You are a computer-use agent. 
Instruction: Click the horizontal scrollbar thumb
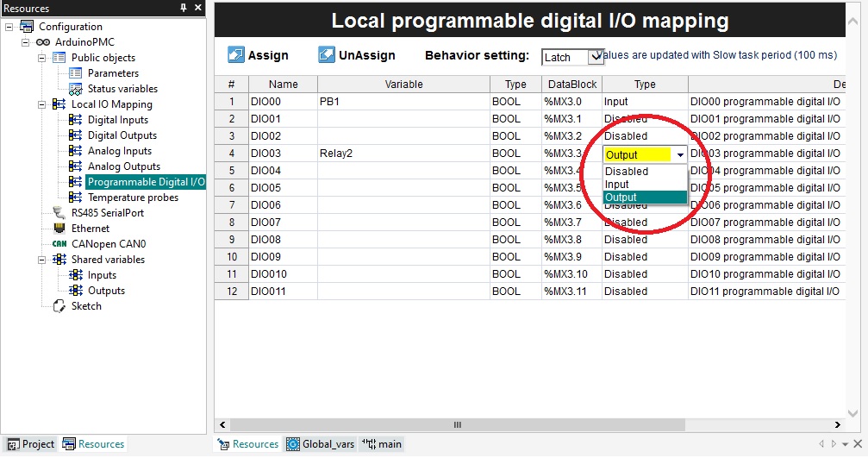click(457, 424)
